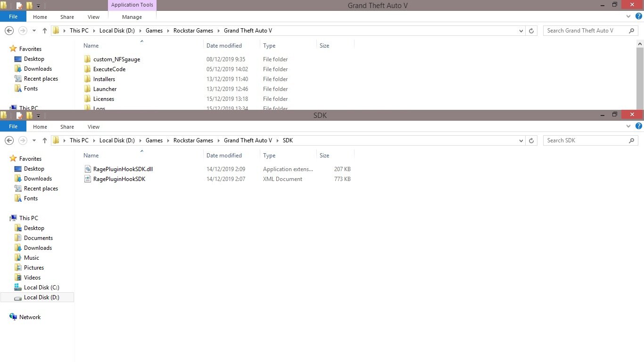The width and height of the screenshot is (644, 362).
Task: Go forward in the SDK window
Action: point(22,140)
